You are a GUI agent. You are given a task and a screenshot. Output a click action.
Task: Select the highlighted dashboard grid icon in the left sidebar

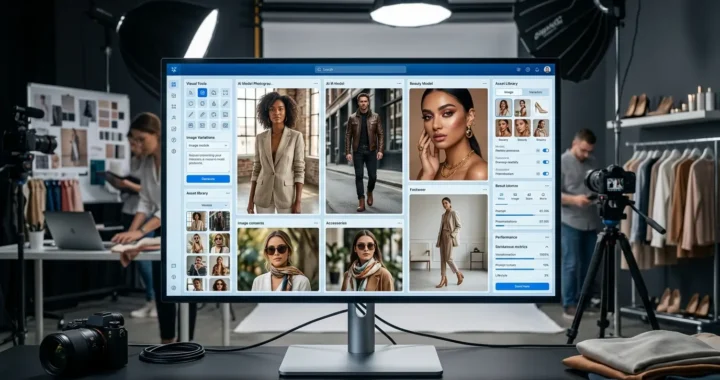coord(174,84)
